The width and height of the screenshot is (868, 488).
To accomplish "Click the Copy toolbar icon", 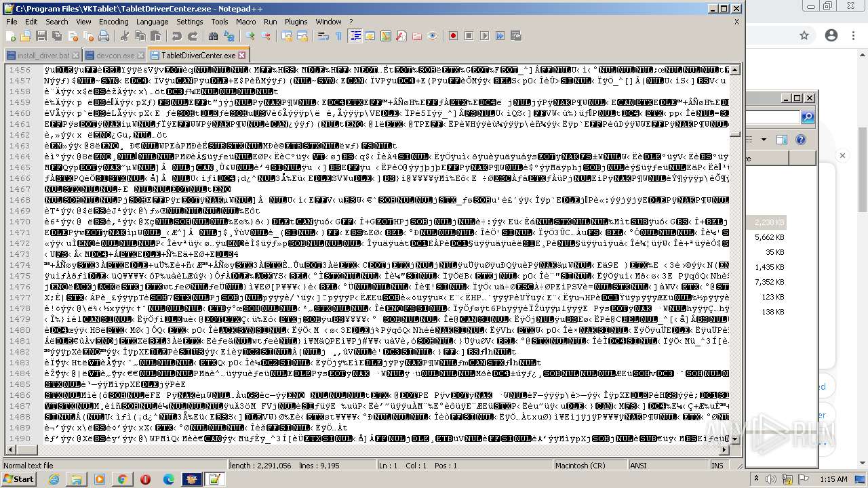I will pos(140,36).
